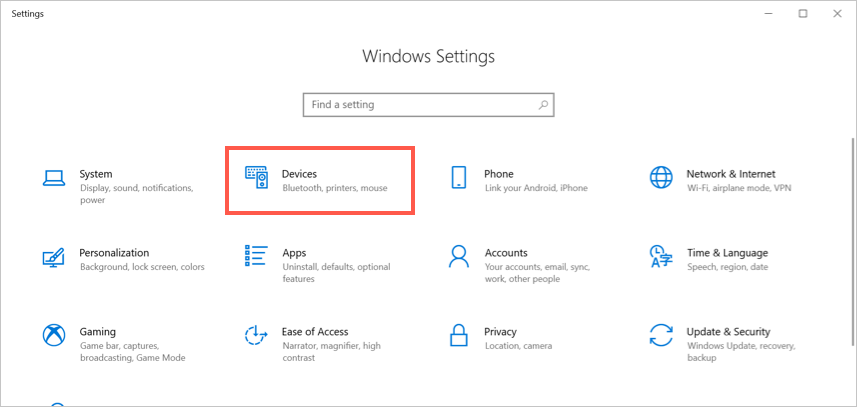Maximize the Settings window

[803, 14]
